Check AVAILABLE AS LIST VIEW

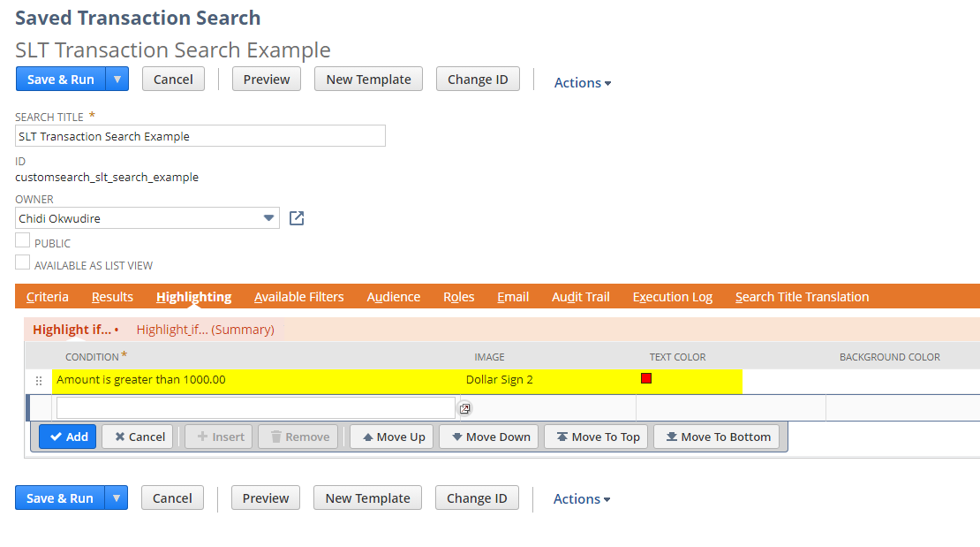click(x=21, y=263)
